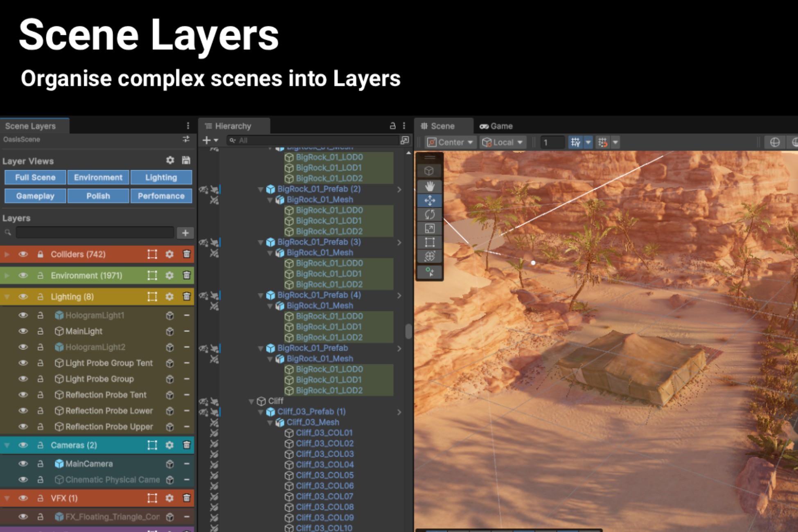Unlock the Colliders layer padlock
798x532 pixels.
click(40, 254)
